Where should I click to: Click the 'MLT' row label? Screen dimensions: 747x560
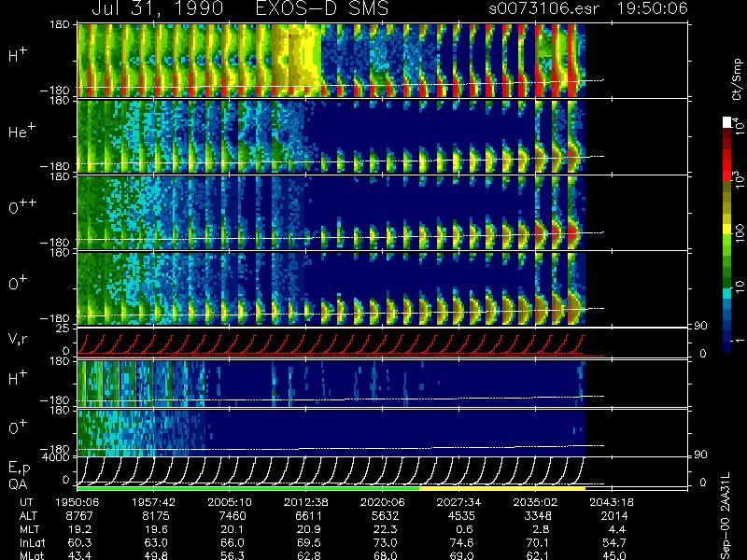click(29, 529)
